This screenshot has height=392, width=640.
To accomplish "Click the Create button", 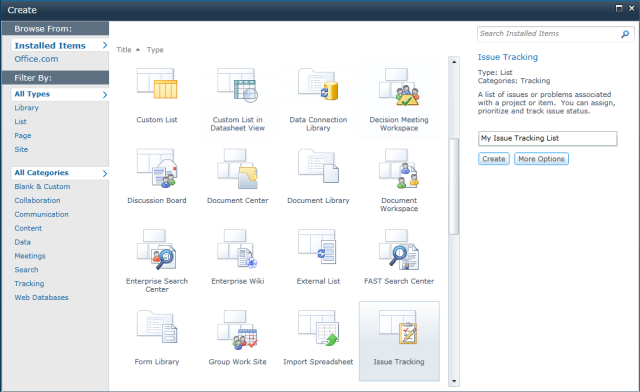I will point(494,159).
